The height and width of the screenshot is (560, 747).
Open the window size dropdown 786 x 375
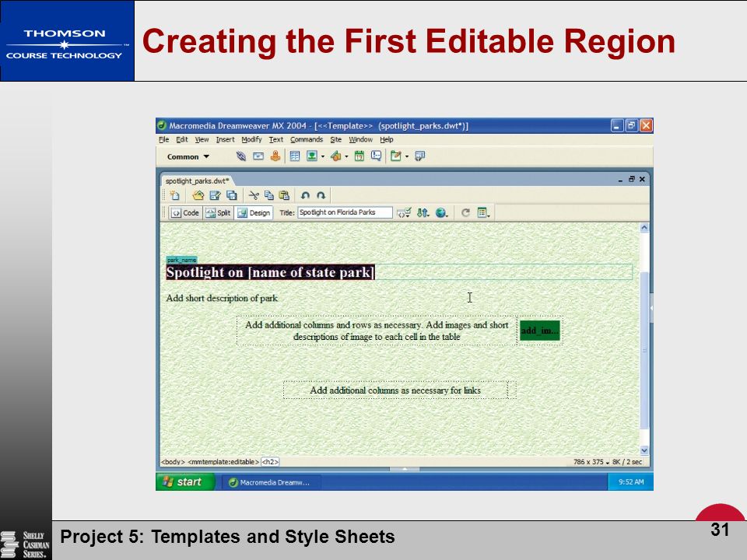pos(591,462)
